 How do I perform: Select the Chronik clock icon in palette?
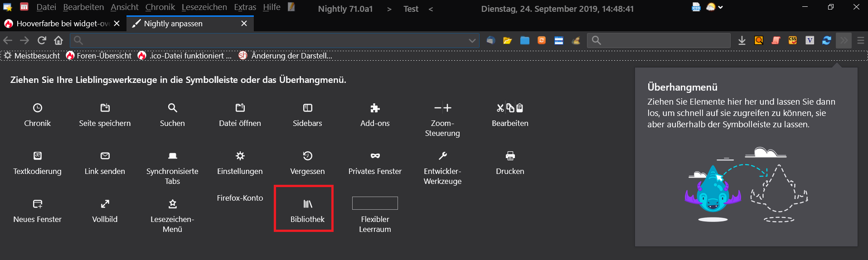[x=38, y=108]
